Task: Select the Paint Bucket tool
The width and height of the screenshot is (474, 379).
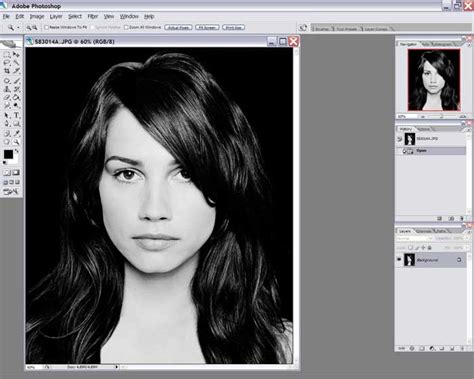Action: click(16, 98)
